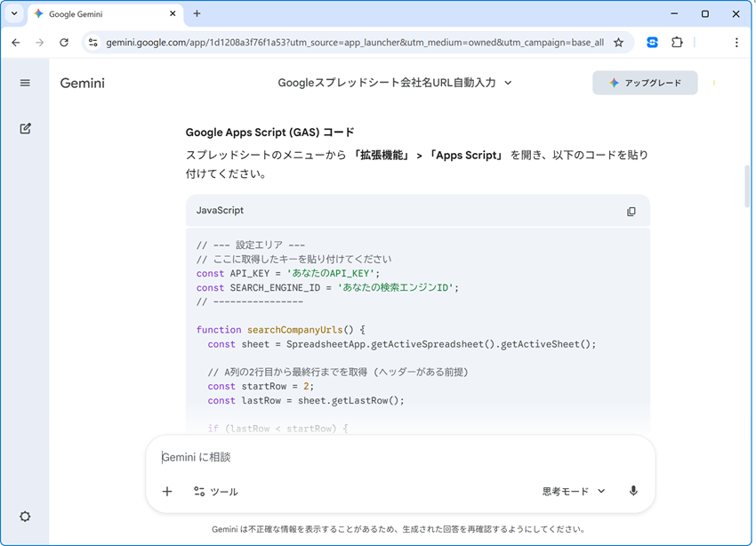756x546 pixels.
Task: Expand the Googleスプレッドシート会社名URL自動入力 chat title dropdown
Action: pos(507,83)
